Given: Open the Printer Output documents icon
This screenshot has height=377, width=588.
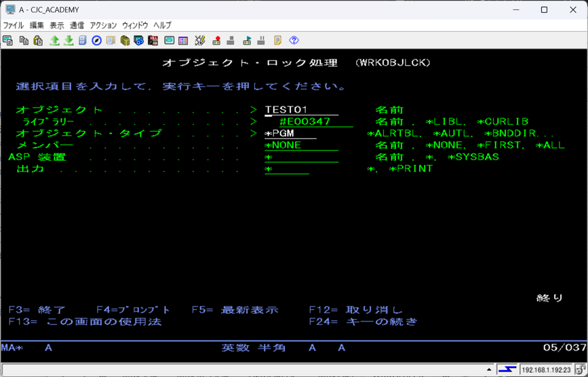Looking at the screenshot, I should (111, 41).
